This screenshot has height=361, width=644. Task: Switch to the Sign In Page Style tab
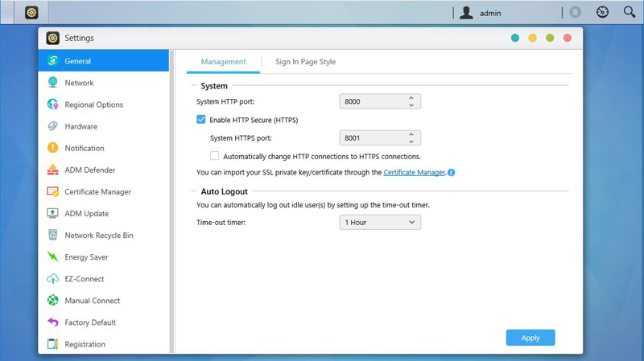point(305,62)
